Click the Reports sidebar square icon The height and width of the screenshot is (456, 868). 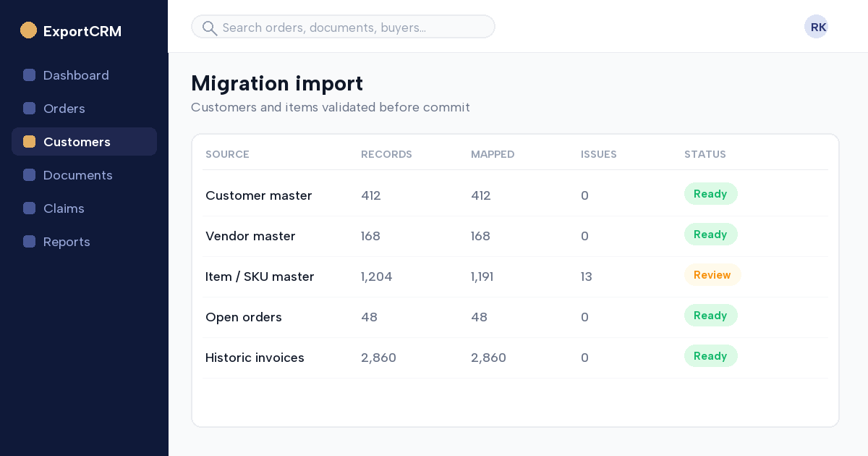coord(29,242)
